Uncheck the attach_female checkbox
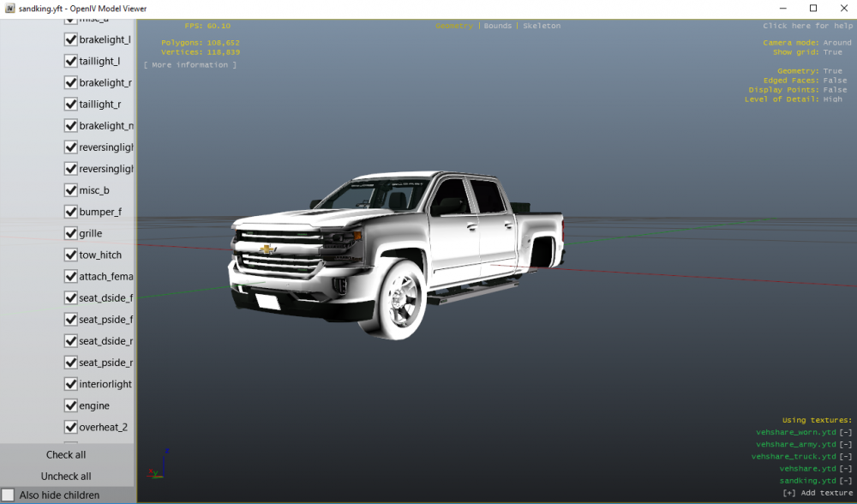This screenshot has width=857, height=504. [70, 277]
